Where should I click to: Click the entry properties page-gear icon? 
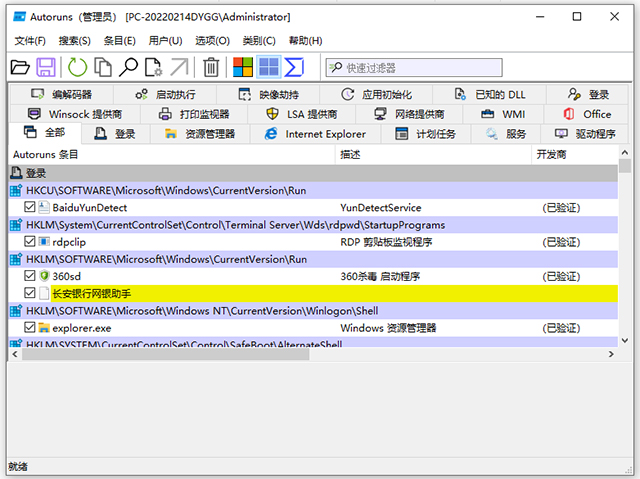154,67
